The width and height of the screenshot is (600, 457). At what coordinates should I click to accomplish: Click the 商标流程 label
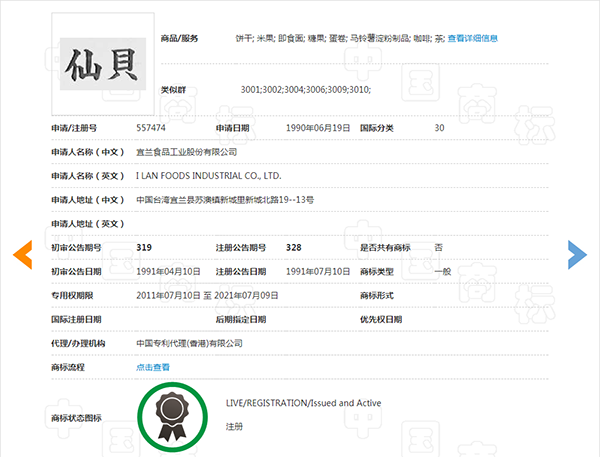pos(68,367)
